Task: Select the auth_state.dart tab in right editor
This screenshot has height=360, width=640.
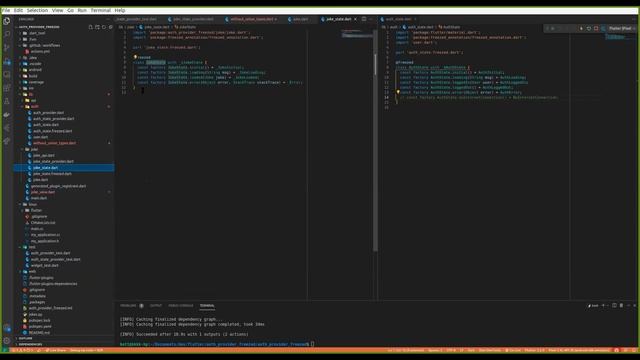Action: pyautogui.click(x=398, y=19)
